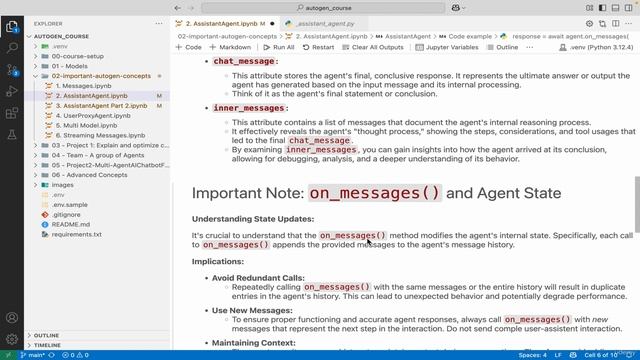Open the README.md file
This screenshot has height=360, width=640.
pos(71,224)
